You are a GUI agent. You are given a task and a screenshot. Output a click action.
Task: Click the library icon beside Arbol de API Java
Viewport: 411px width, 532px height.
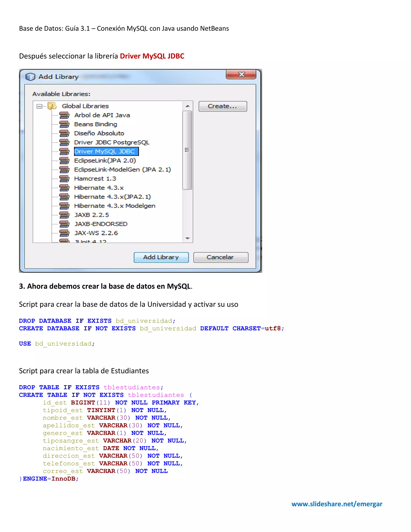tap(64, 115)
